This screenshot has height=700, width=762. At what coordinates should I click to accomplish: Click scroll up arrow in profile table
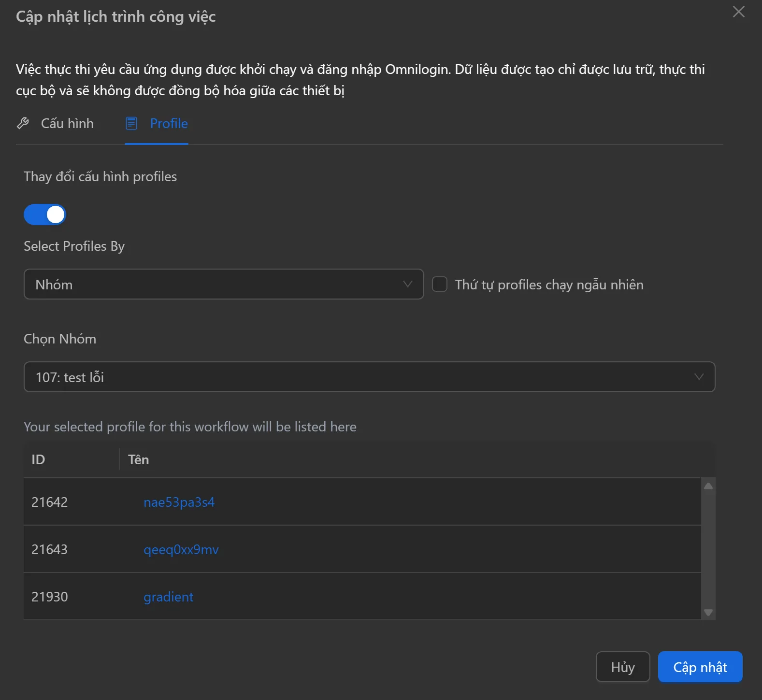708,486
